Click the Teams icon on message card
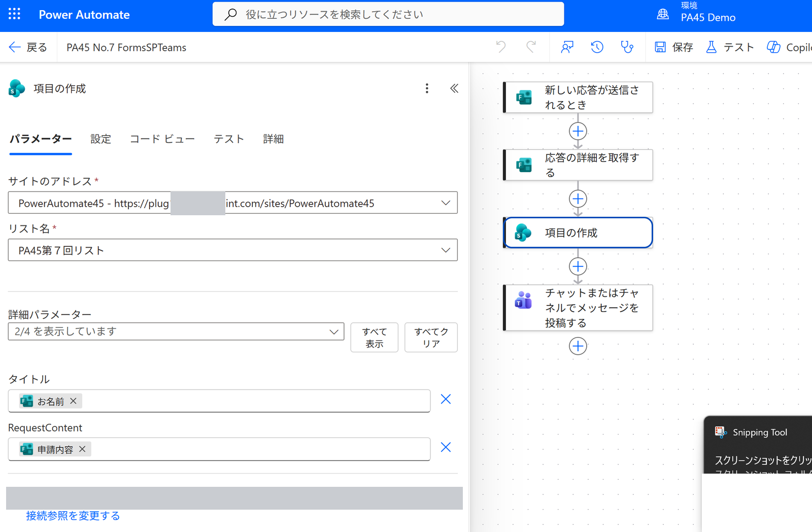Screen dimensions: 812x532 click(x=523, y=300)
